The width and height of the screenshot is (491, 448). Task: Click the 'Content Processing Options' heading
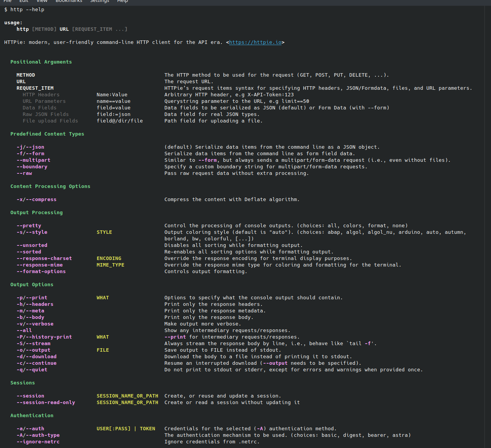[x=50, y=186]
